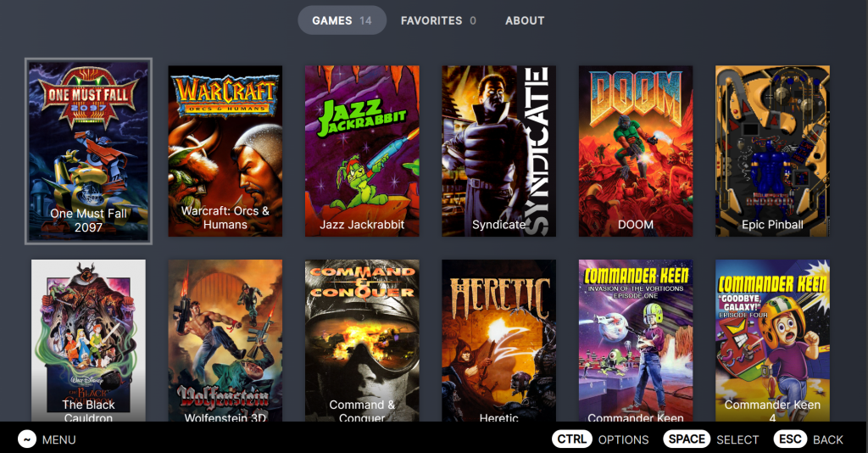Open the Heretic game cover
This screenshot has height=453, width=868.
(x=498, y=340)
